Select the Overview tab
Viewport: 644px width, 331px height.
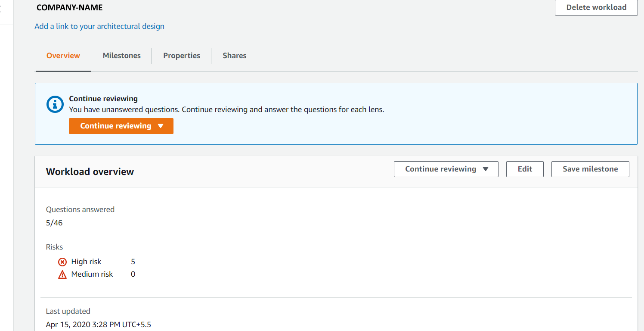click(x=63, y=56)
